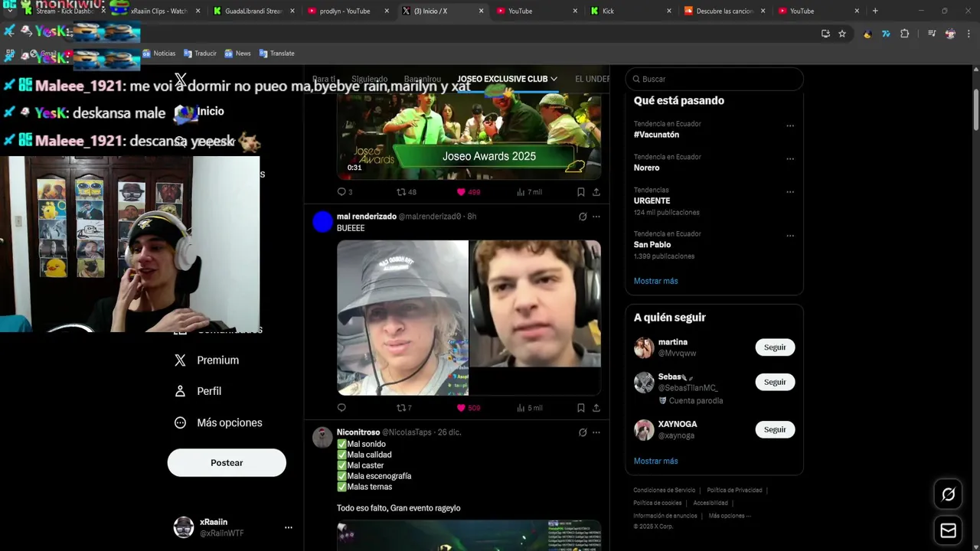Reply to the mal renderizado BUEEEE post

[x=341, y=408]
